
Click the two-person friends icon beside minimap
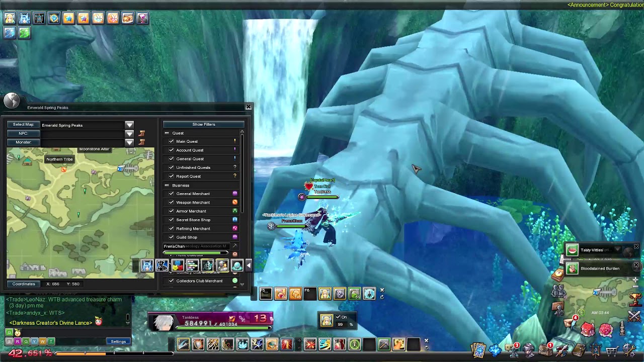click(558, 291)
